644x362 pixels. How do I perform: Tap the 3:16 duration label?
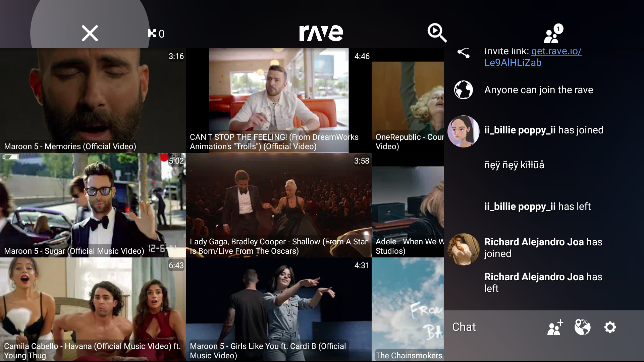176,56
